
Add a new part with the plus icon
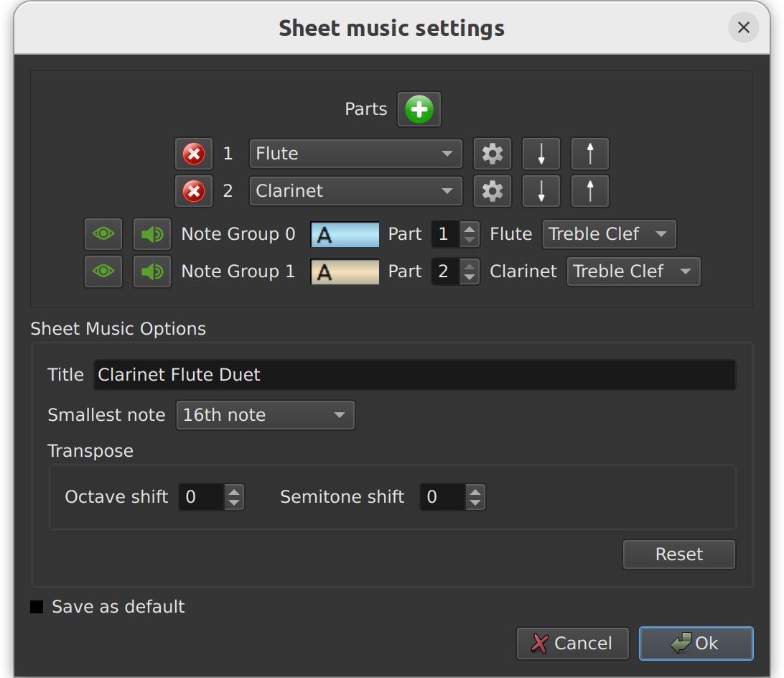(x=419, y=109)
